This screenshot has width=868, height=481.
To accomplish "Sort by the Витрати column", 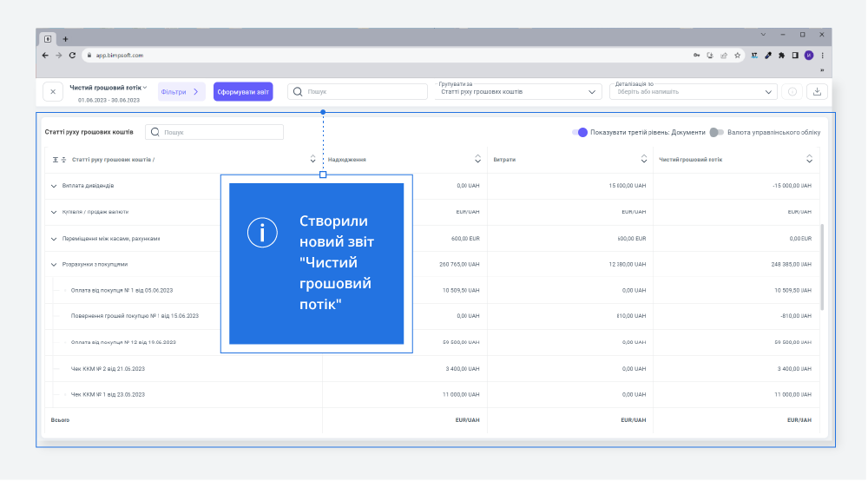I will [644, 159].
